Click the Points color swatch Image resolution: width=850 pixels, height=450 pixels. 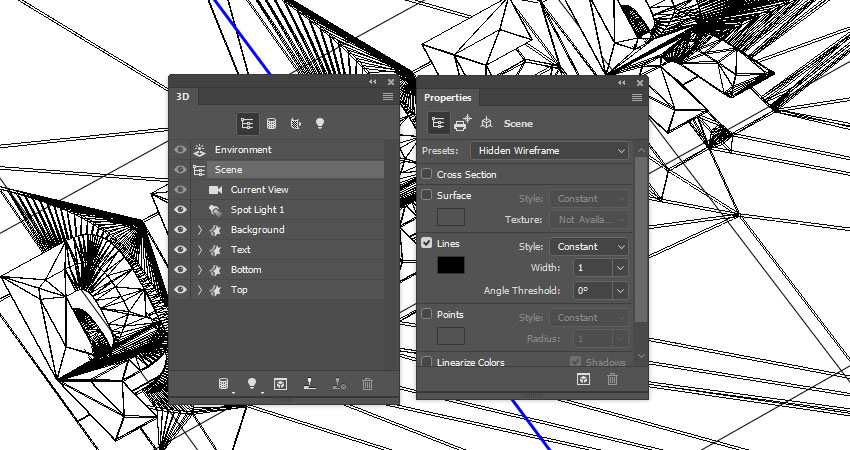[x=451, y=336]
